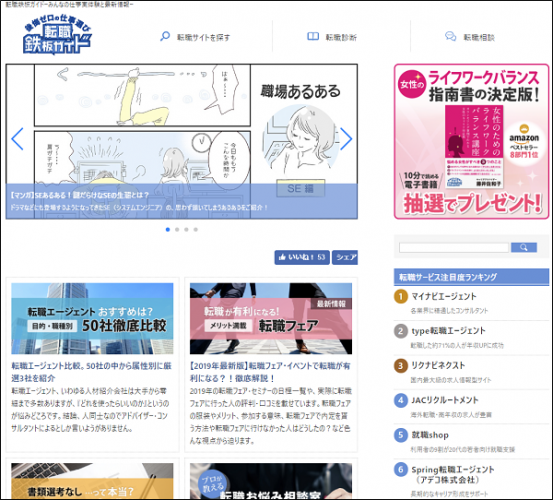Image resolution: width=553 pixels, height=500 pixels.
Task: Open the ライフワークバランス book giveaway banner
Action: [x=471, y=141]
